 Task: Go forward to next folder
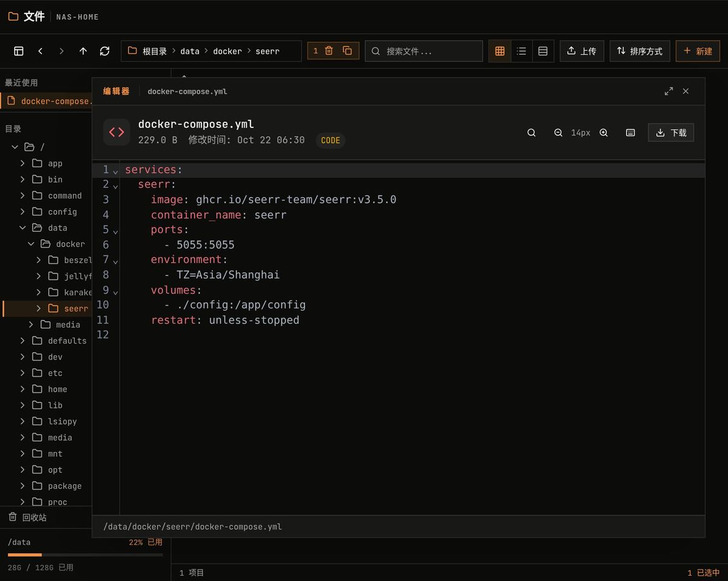[61, 51]
